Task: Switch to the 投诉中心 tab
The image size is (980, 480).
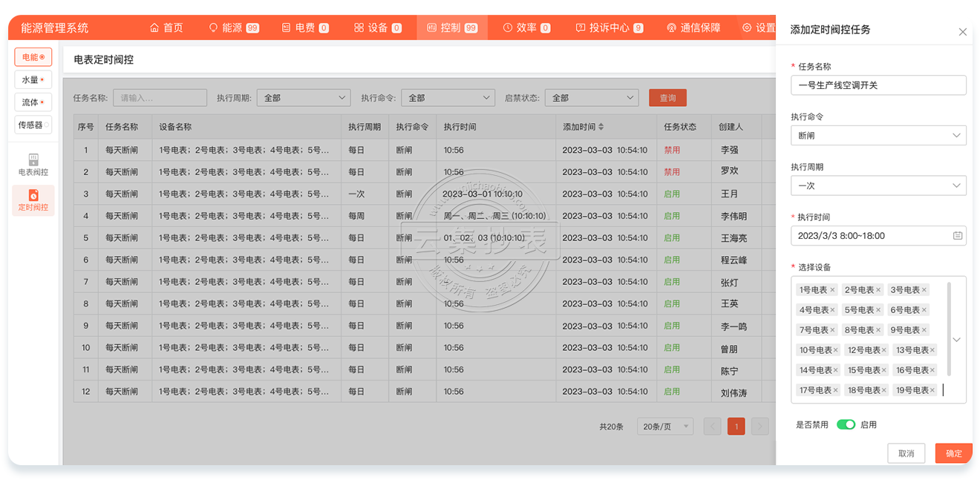Action: coord(609,28)
